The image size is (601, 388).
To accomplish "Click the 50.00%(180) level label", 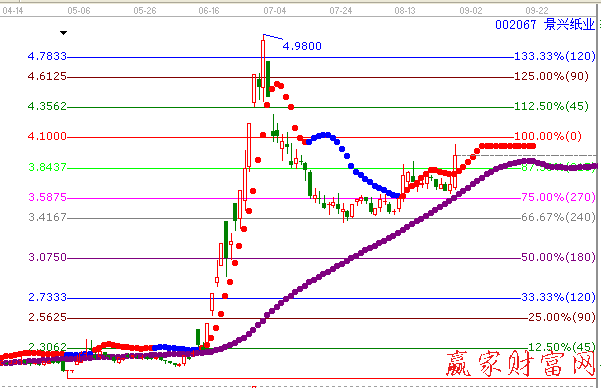I will point(558,257).
